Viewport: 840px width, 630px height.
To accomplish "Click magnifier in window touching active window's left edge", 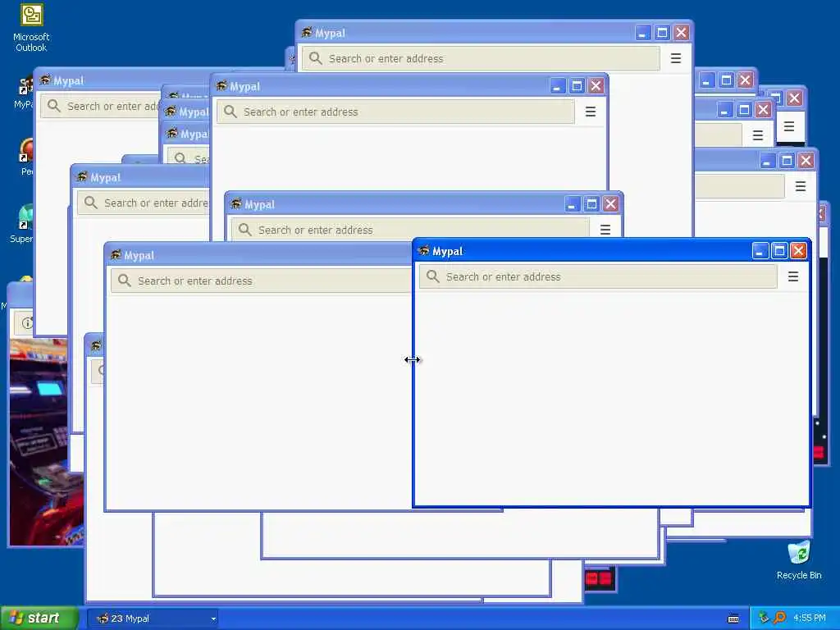I will 125,281.
